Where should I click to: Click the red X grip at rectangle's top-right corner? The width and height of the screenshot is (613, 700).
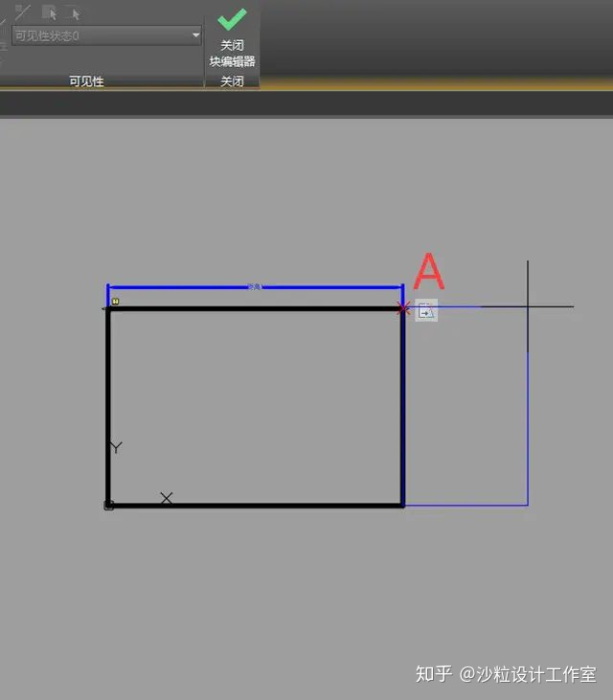403,308
